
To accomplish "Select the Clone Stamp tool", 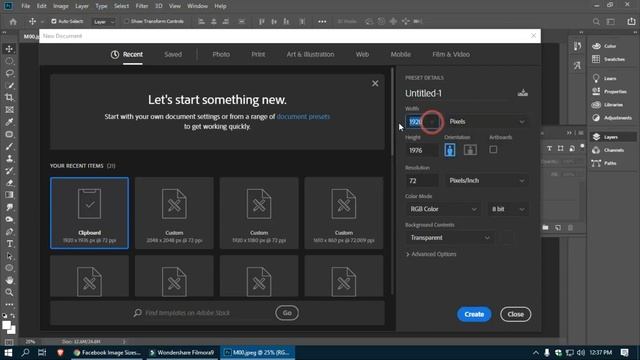I will (x=9, y=159).
